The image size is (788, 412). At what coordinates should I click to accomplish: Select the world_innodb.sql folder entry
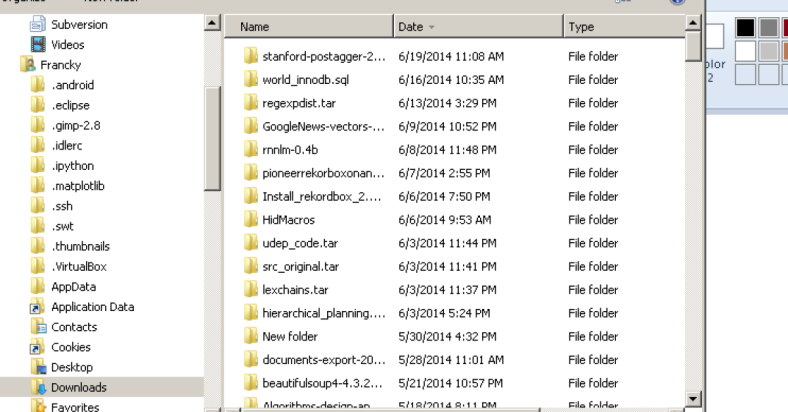click(305, 79)
